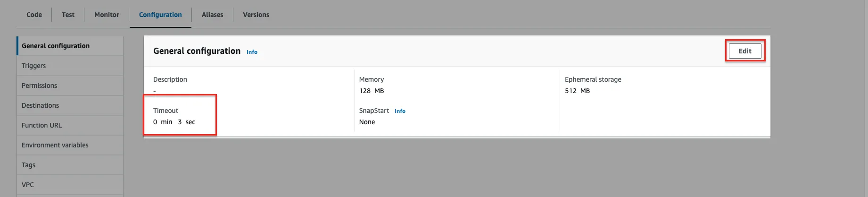This screenshot has height=197, width=868.
Task: Select General configuration in the sidebar
Action: tap(70, 46)
